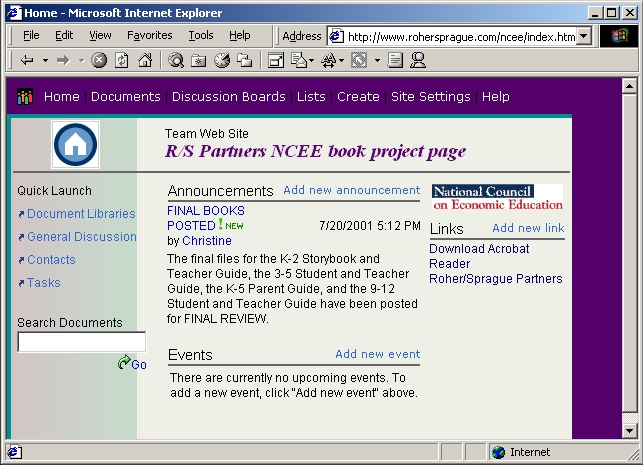Open the Messenger toolbar icon
Screen dimensions: 643x465
pos(418,60)
